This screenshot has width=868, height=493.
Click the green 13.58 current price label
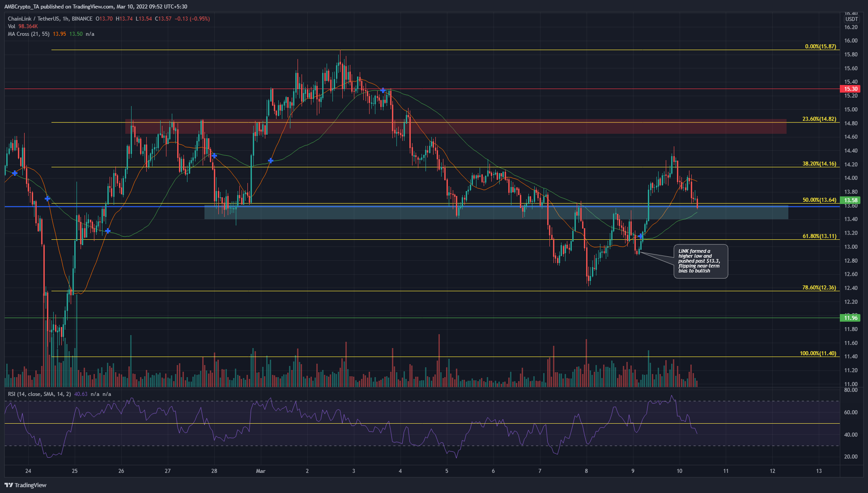(851, 200)
